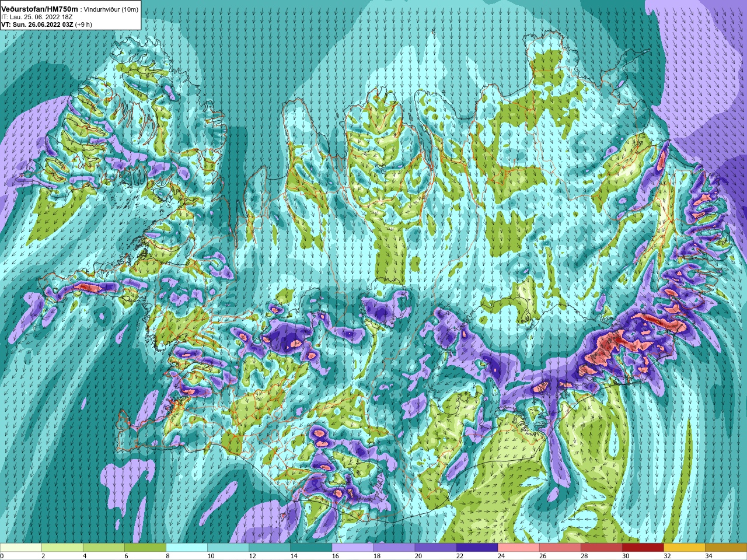The width and height of the screenshot is (747, 560).
Task: Click the light green 2–4 legend swatch
Action: 62,548
